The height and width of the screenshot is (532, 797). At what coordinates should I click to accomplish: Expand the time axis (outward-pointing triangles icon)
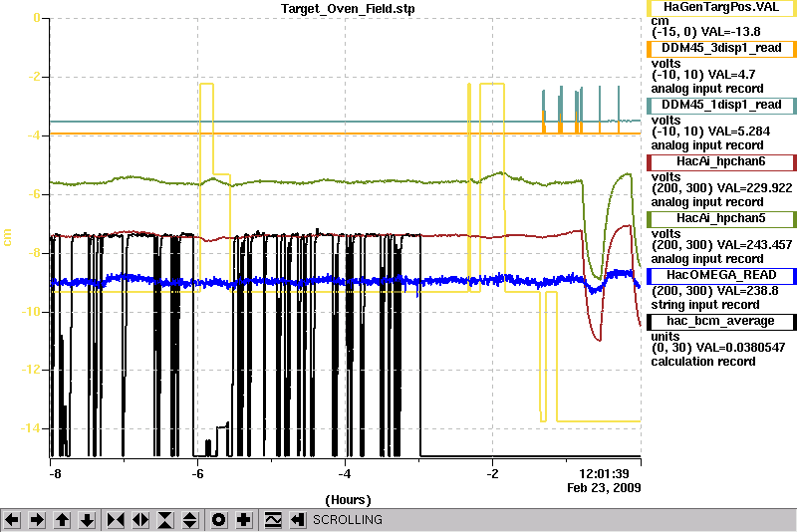140,520
